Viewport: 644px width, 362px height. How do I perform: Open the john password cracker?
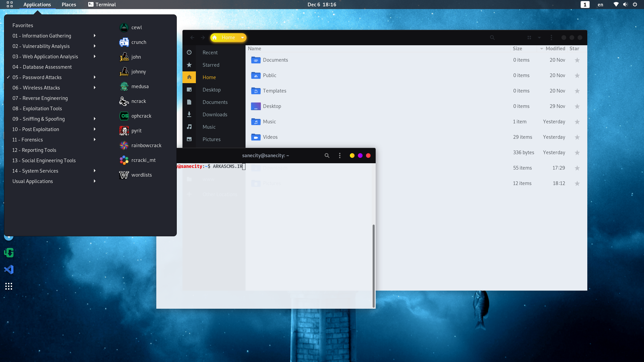(x=136, y=57)
